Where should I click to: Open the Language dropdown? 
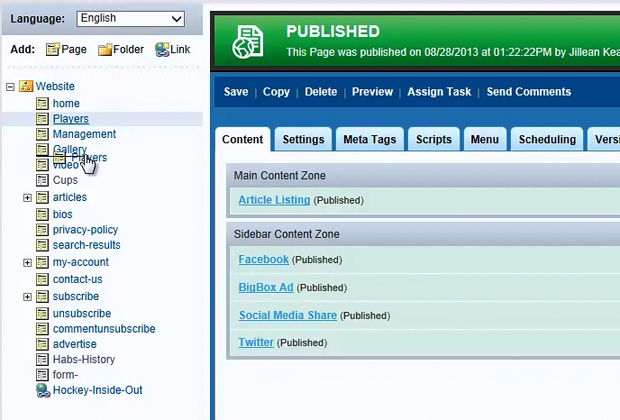tap(130, 19)
